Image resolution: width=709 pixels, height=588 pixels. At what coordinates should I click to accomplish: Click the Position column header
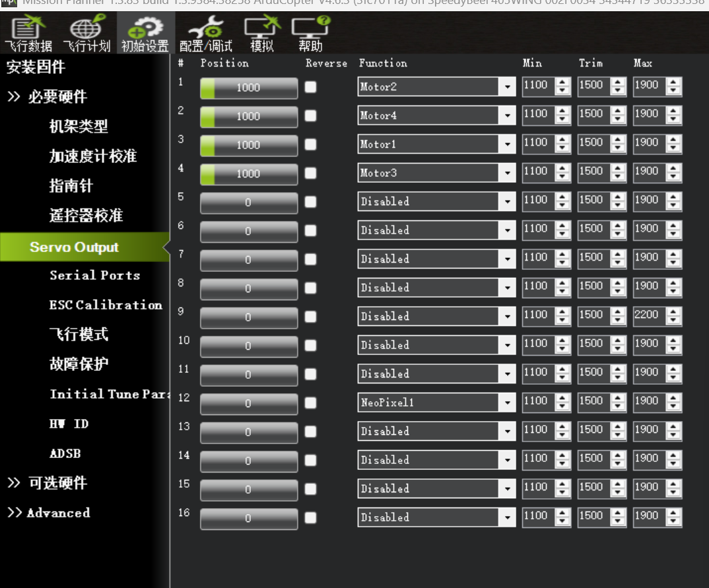coord(224,63)
